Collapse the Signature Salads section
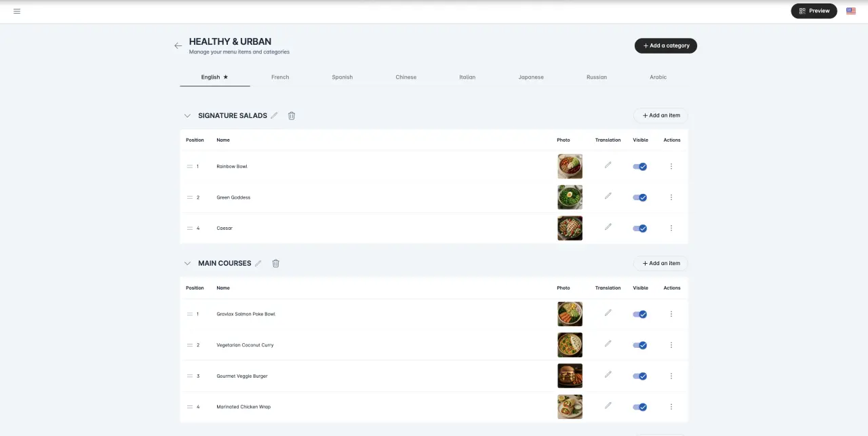The width and height of the screenshot is (868, 436). (188, 115)
